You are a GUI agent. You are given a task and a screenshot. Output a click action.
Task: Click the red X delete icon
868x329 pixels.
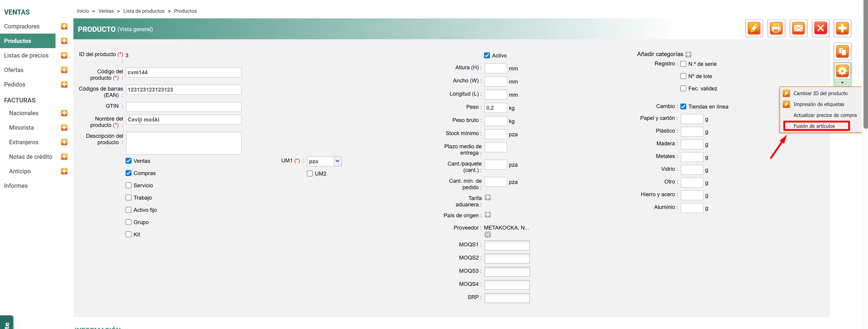click(x=820, y=28)
